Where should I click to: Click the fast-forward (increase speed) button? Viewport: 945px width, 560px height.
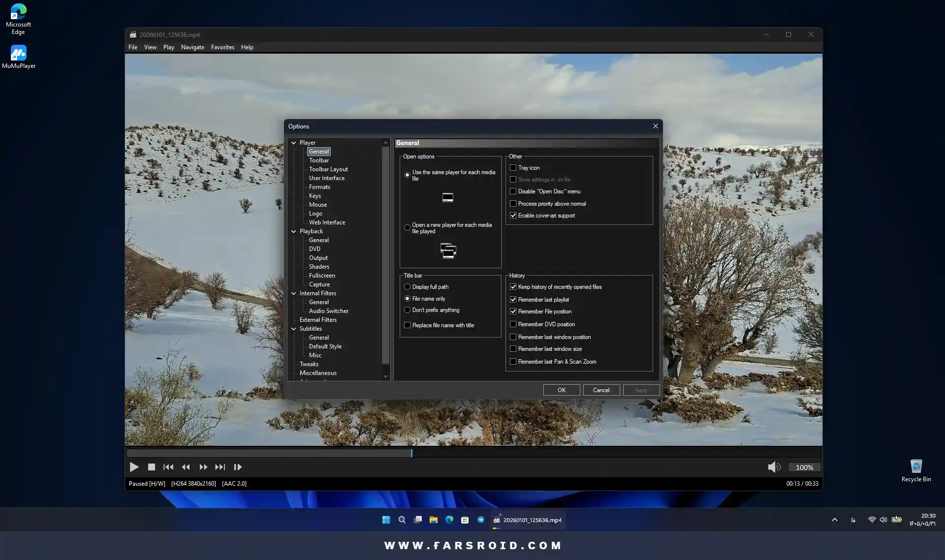[203, 467]
